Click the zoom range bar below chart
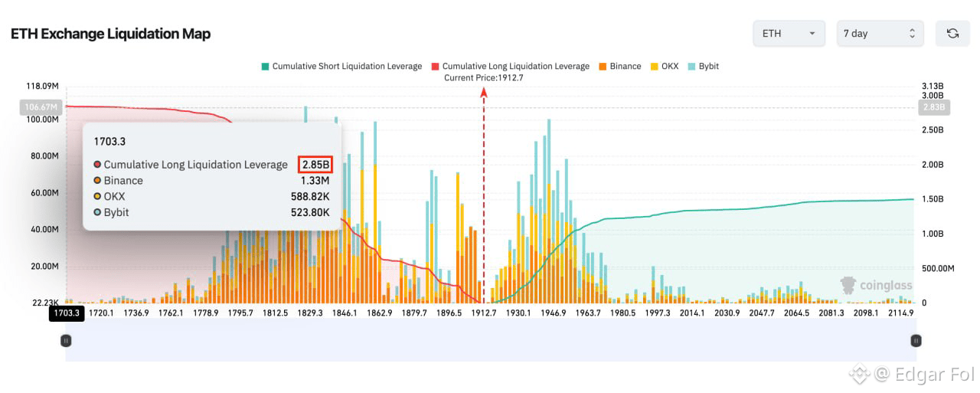The width and height of the screenshot is (980, 393). pos(491,341)
